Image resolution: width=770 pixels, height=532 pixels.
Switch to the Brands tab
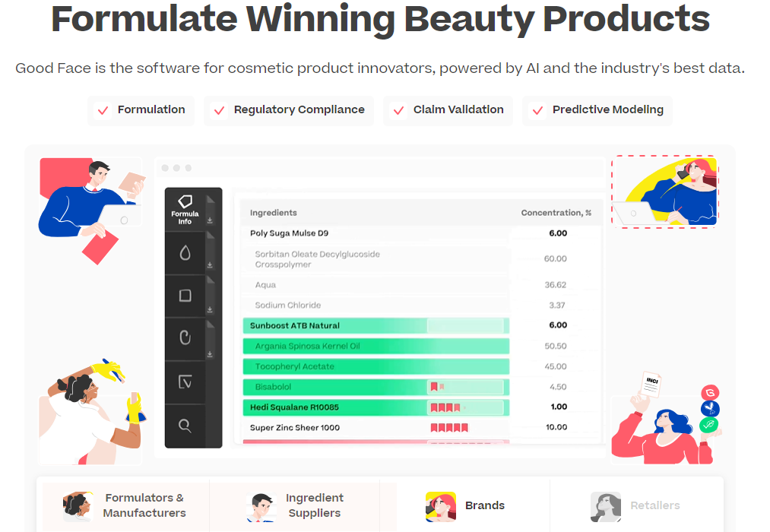point(465,505)
